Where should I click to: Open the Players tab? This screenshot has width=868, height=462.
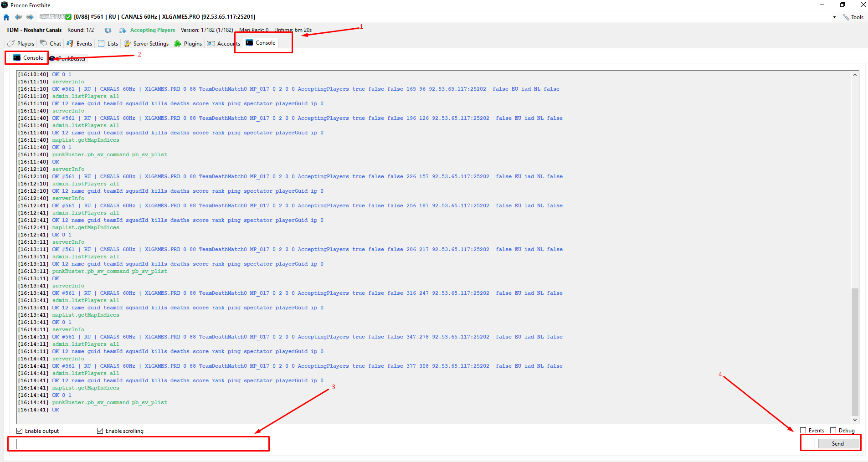(21, 44)
